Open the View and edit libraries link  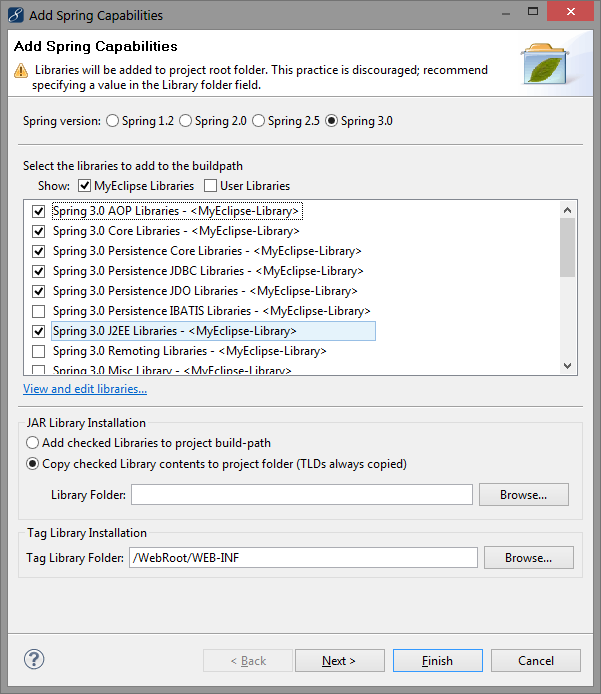click(85, 389)
